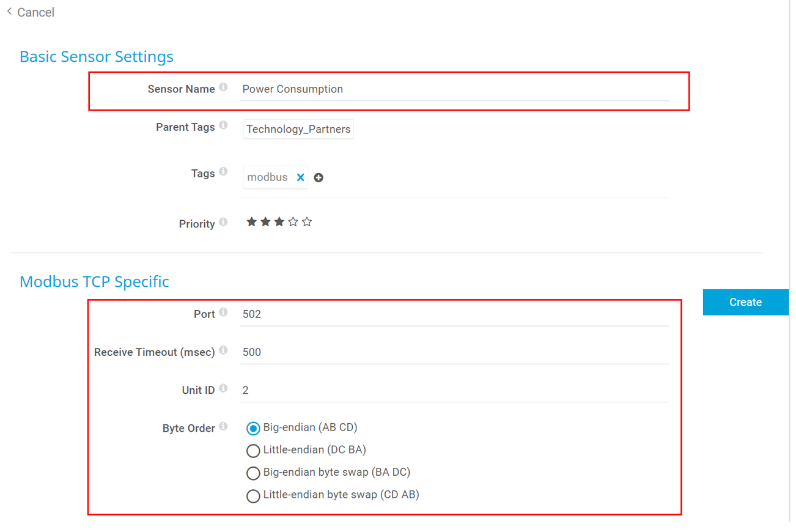Click the Port number field
This screenshot has width=796, height=532.
pos(455,314)
